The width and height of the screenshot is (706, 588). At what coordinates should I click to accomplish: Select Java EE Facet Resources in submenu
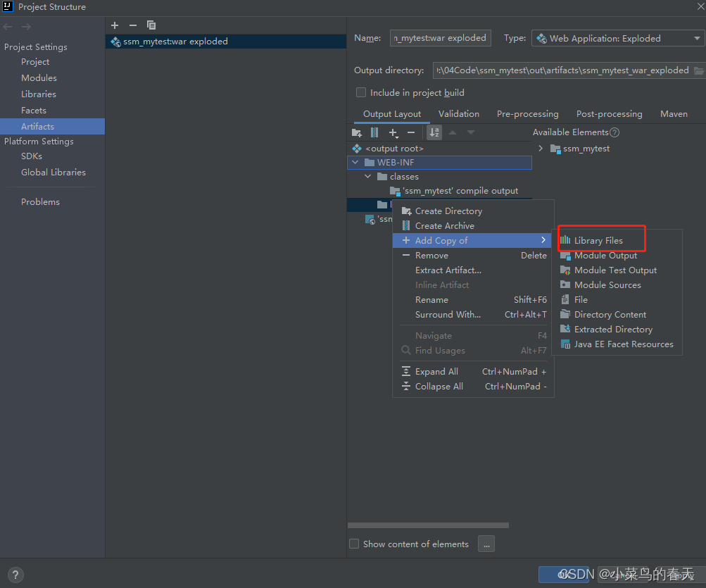coord(617,344)
